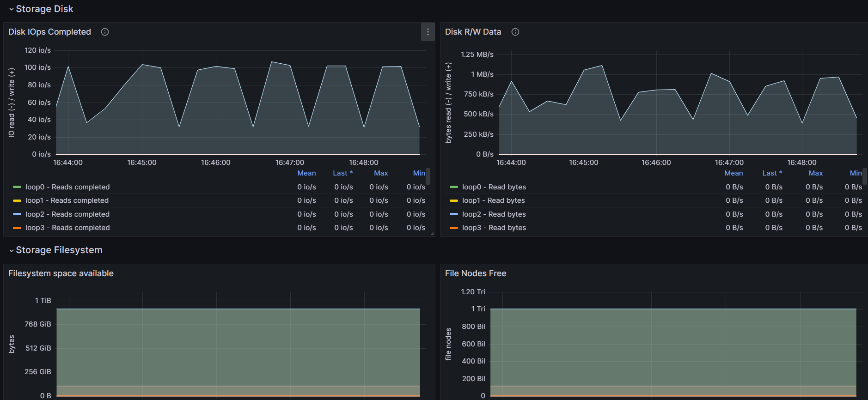Sort R/W Data legend by Max
868x400 pixels.
(x=816, y=173)
